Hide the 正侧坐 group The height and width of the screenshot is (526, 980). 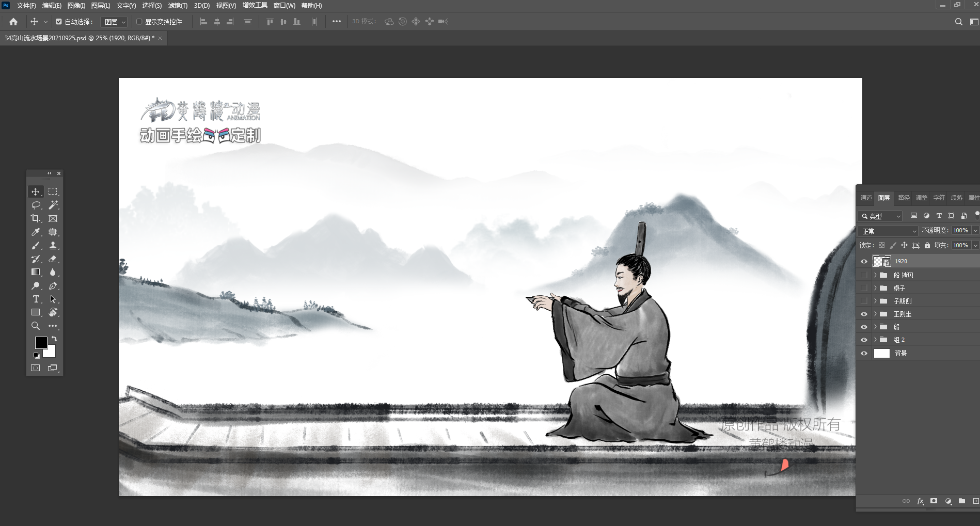(x=864, y=314)
